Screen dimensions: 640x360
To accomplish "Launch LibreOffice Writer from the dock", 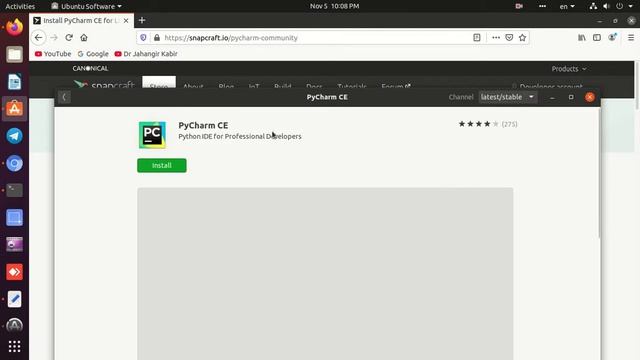I will coord(15,82).
